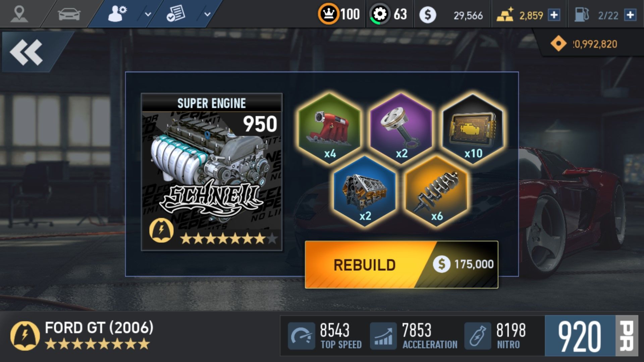Click the cash dollar balance icon
Viewport: 644px width, 362px height.
click(x=428, y=15)
